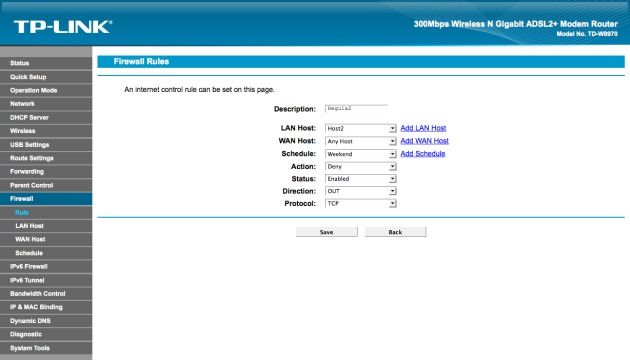Open System Tools menu

tap(46, 348)
